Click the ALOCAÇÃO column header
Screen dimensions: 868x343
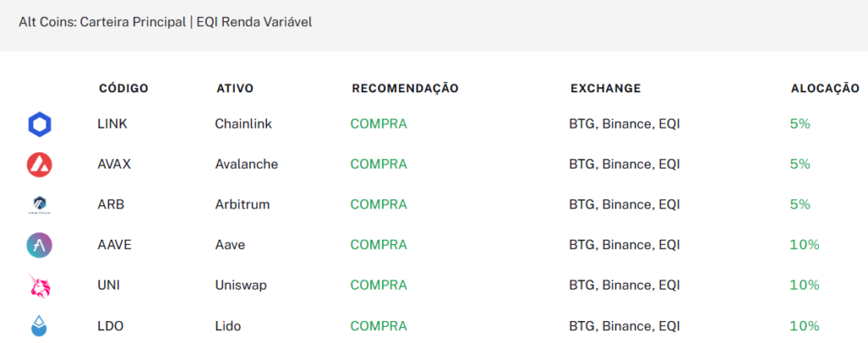[x=825, y=89]
